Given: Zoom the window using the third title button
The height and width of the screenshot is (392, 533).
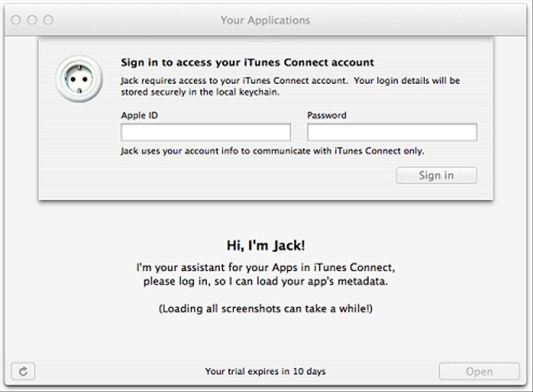Looking at the screenshot, I should 48,20.
